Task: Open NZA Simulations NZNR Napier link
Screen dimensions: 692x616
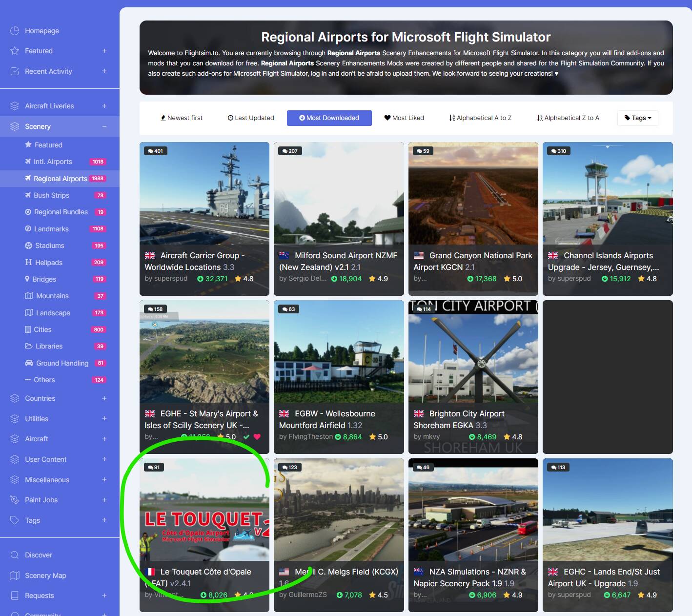Action: [469, 577]
